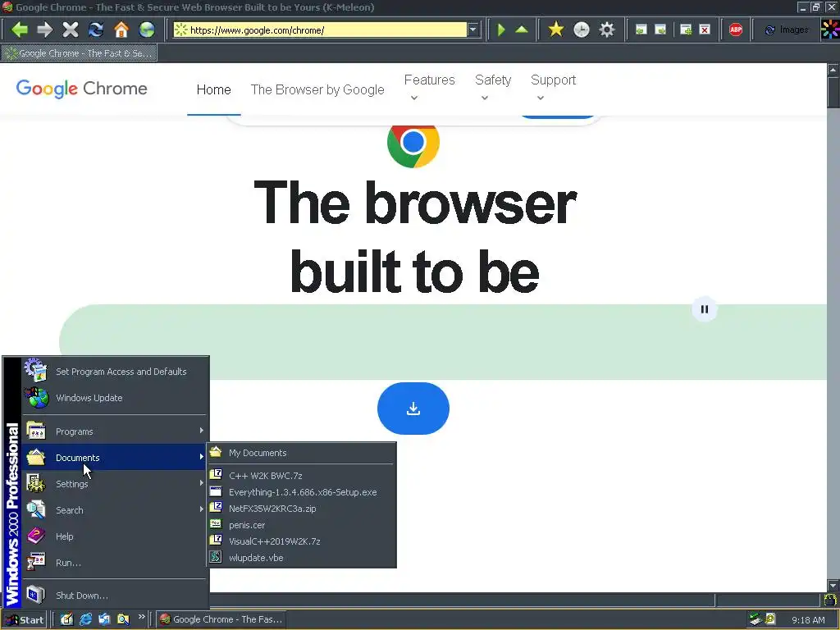Image resolution: width=840 pixels, height=630 pixels.
Task: Click the blue download button
Action: (x=413, y=409)
